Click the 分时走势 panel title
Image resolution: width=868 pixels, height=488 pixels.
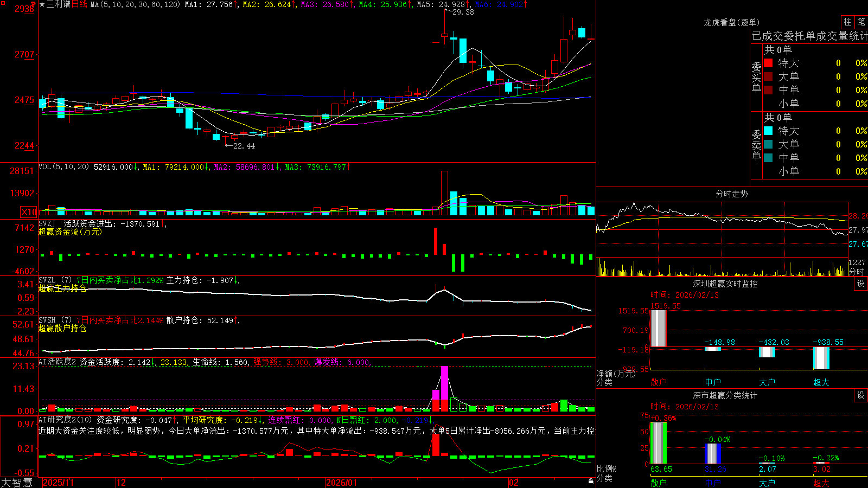pyautogui.click(x=731, y=194)
